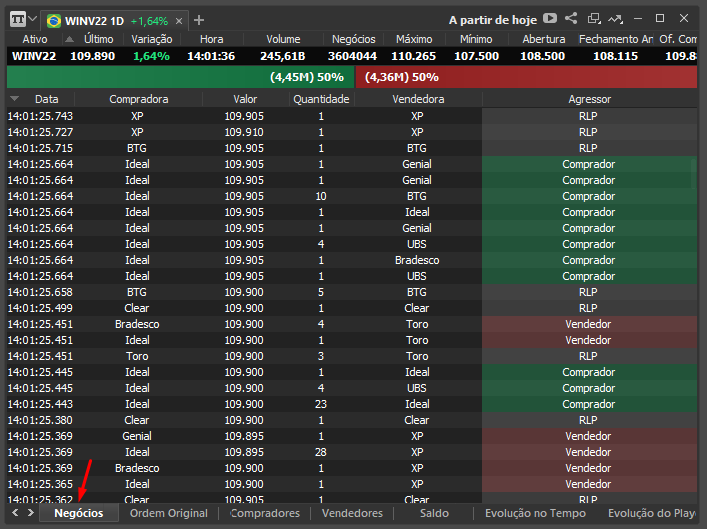Sort trades by Compradora column
This screenshot has height=529, width=707.
[x=138, y=99]
